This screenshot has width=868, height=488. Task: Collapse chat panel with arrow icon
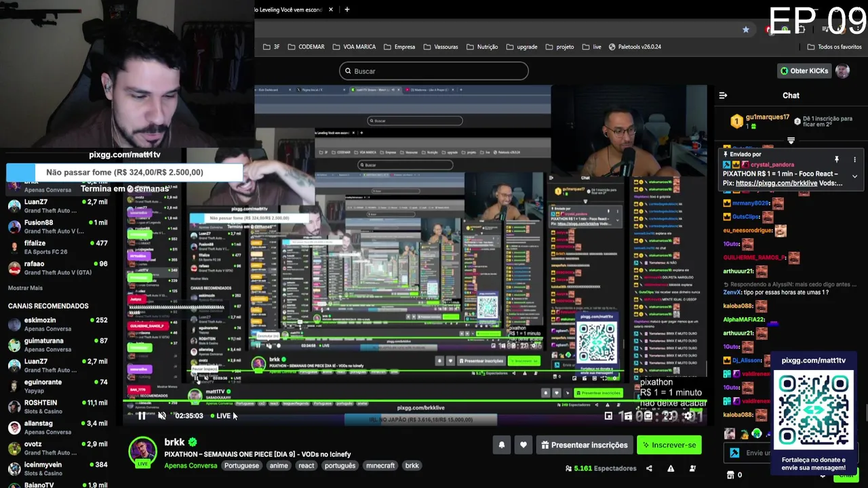coord(723,96)
